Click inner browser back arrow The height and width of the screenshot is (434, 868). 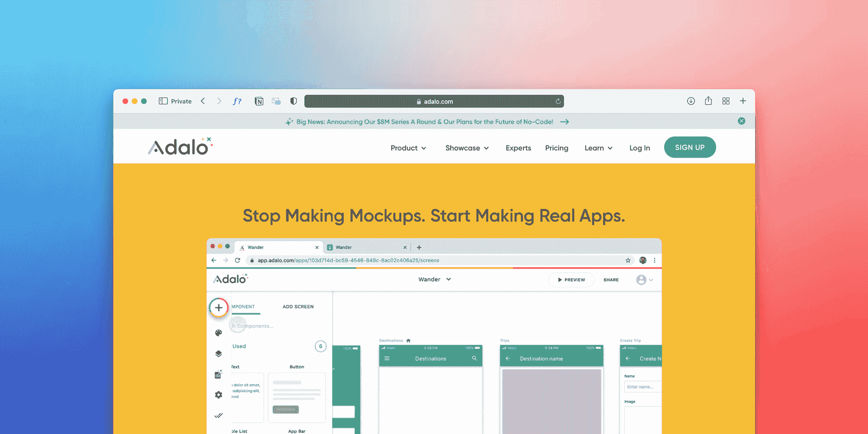[214, 260]
